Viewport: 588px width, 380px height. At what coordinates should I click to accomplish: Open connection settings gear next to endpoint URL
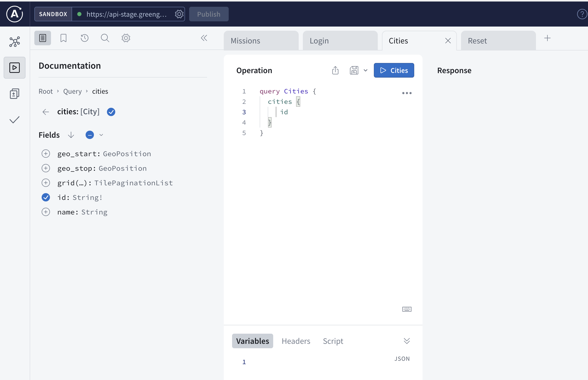(x=179, y=14)
